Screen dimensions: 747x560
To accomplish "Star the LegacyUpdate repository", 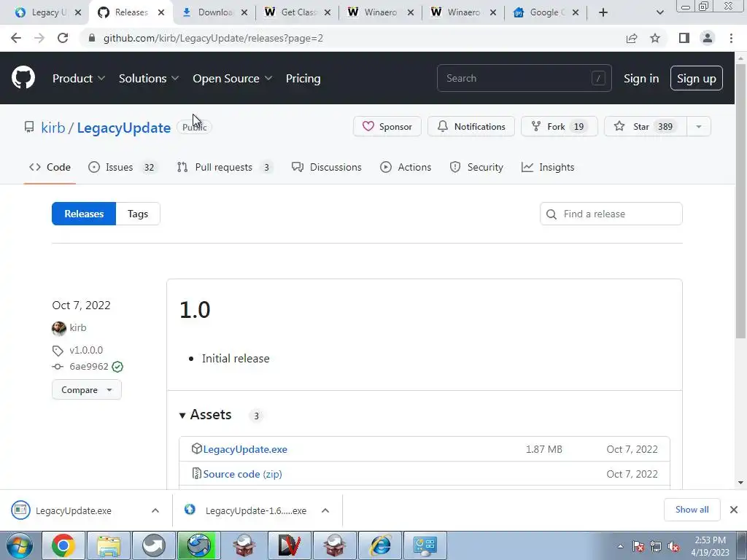I will pyautogui.click(x=646, y=127).
